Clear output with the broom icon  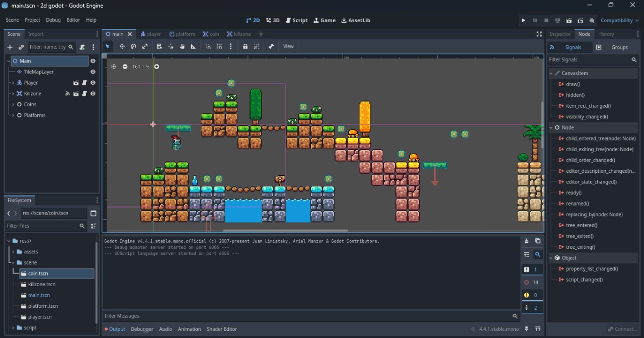click(x=527, y=241)
